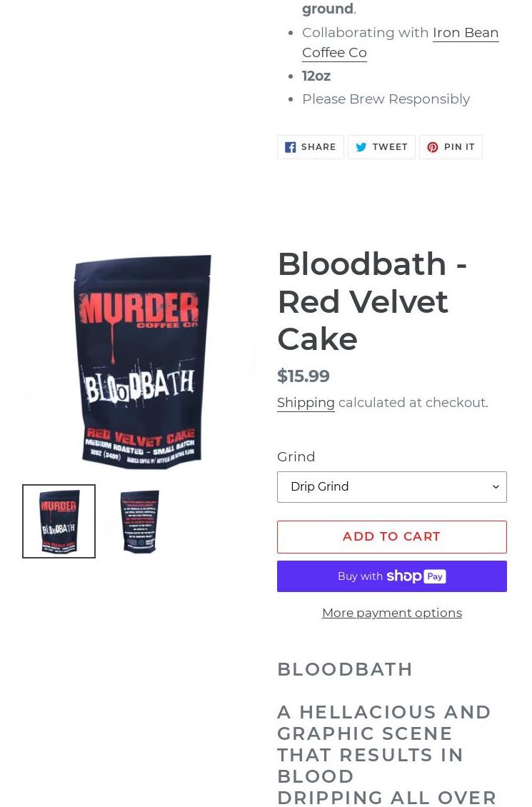Click the Twitter bird icon
Image resolution: width=532 pixels, height=807 pixels.
coord(361,147)
